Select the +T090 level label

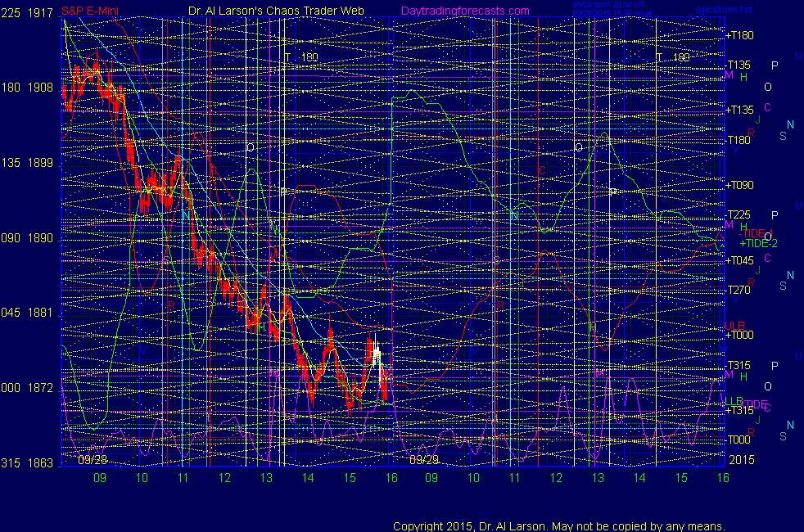[739, 185]
